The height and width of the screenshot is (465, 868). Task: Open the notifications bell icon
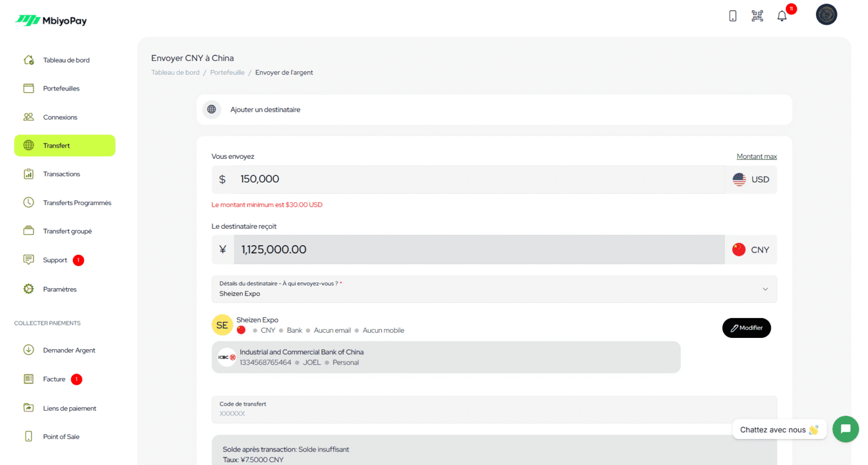pos(782,16)
